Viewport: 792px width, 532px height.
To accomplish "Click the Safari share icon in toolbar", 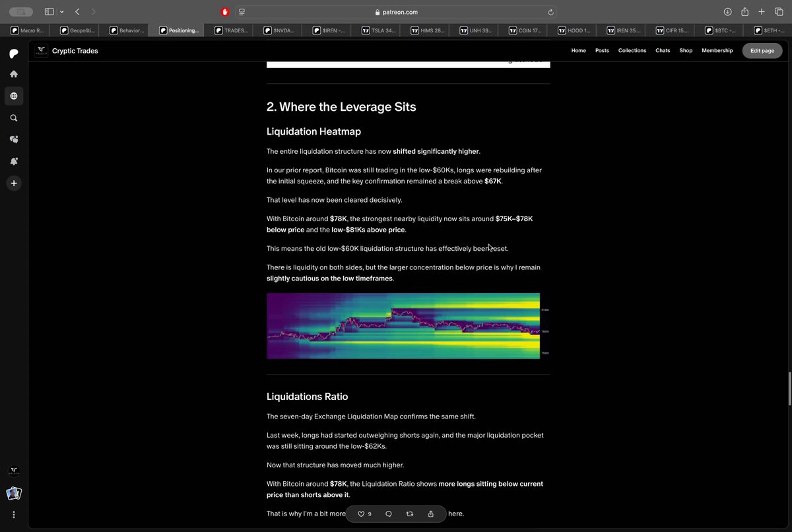I will tap(744, 12).
